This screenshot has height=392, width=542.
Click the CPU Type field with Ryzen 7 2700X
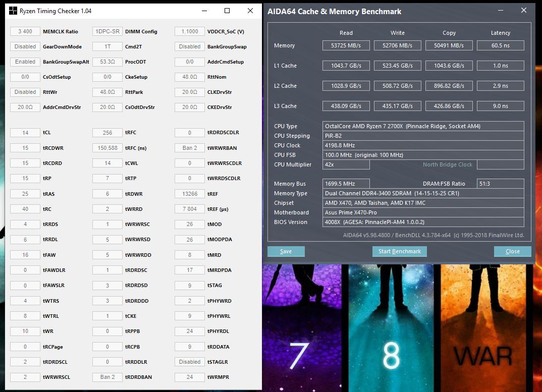coord(423,126)
